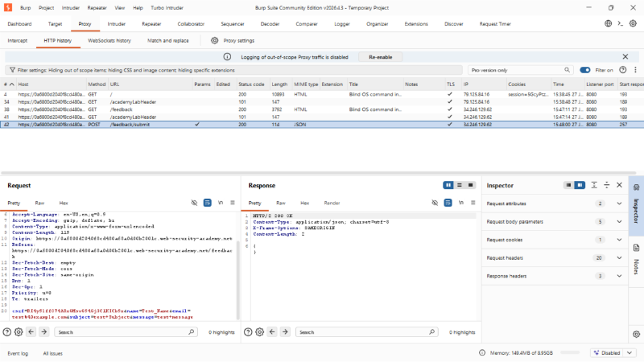
Task: Toggle newline \n display in Request pane
Action: (x=221, y=203)
